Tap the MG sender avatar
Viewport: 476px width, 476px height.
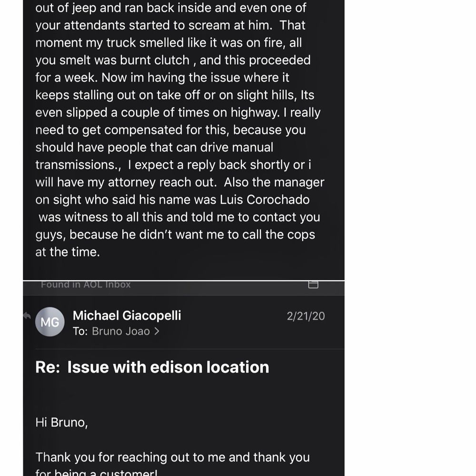click(50, 322)
